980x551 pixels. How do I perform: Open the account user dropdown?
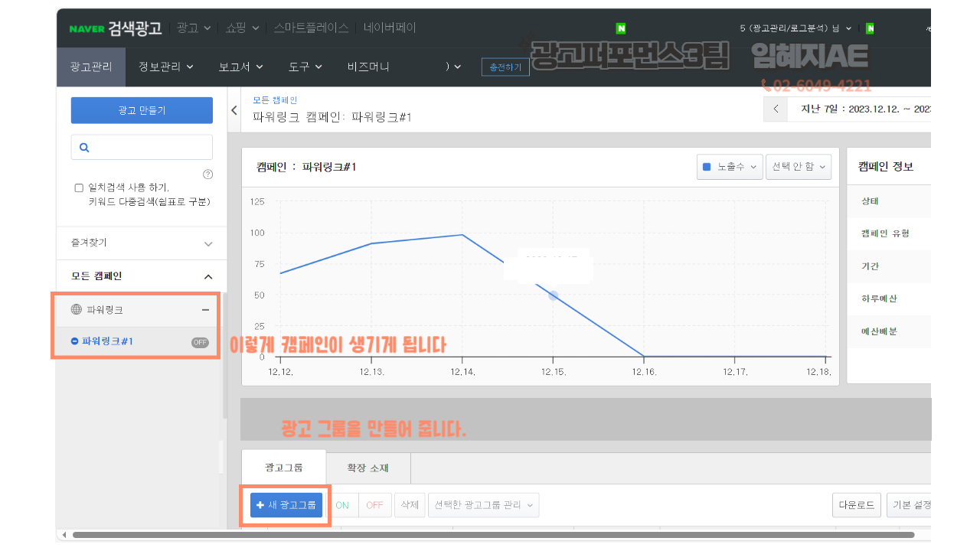point(795,28)
